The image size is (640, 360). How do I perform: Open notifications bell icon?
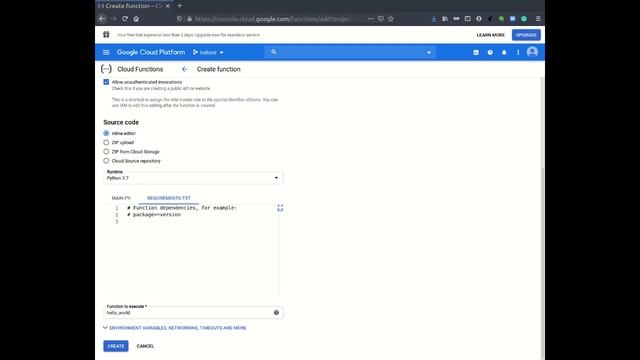[504, 52]
